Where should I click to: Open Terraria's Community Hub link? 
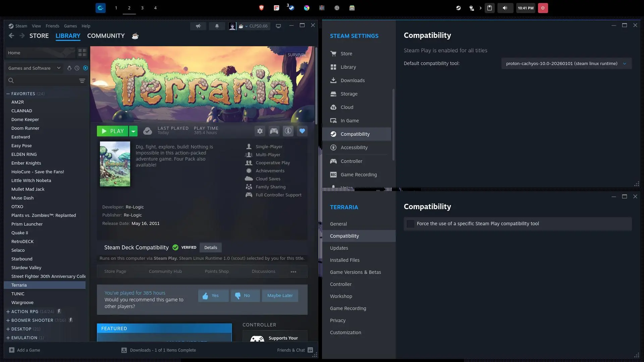(x=165, y=271)
